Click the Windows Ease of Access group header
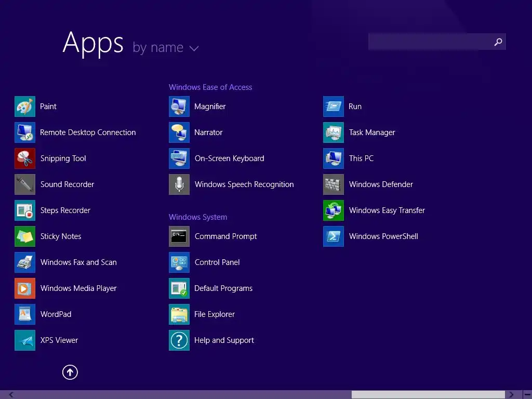The image size is (532, 399). tap(210, 87)
